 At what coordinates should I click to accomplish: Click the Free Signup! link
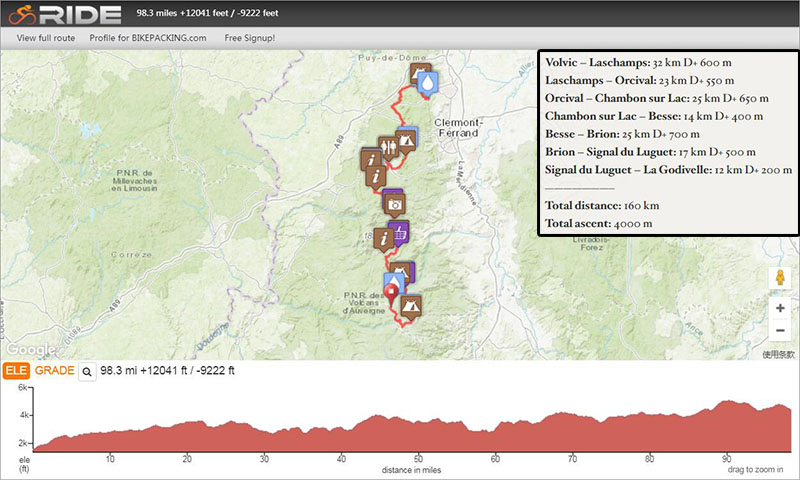click(250, 38)
